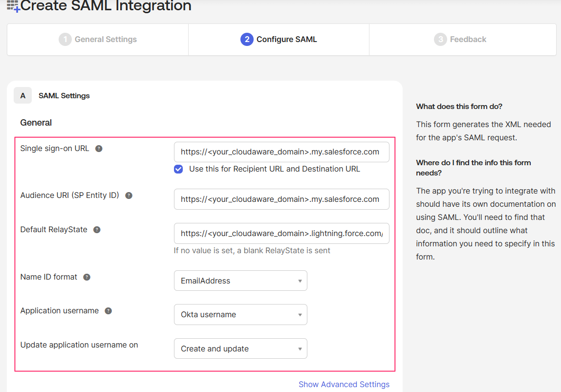The image size is (561, 392).
Task: Select the Configure SAML step
Action: coord(279,39)
